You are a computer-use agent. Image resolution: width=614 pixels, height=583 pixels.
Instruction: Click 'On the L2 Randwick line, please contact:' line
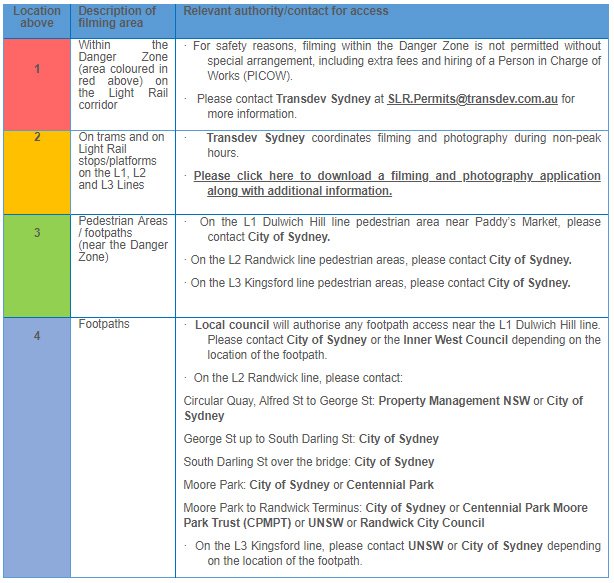tap(298, 378)
